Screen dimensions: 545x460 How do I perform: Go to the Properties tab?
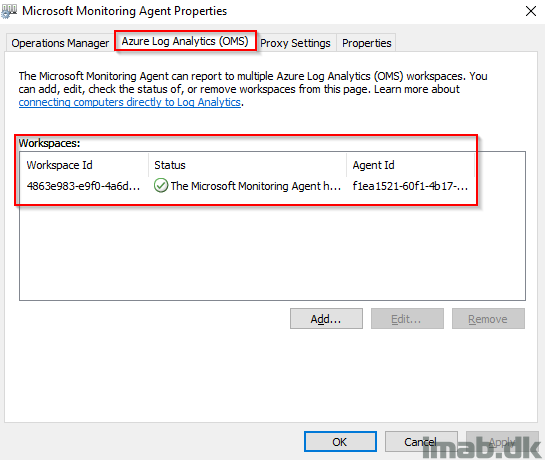pos(367,43)
